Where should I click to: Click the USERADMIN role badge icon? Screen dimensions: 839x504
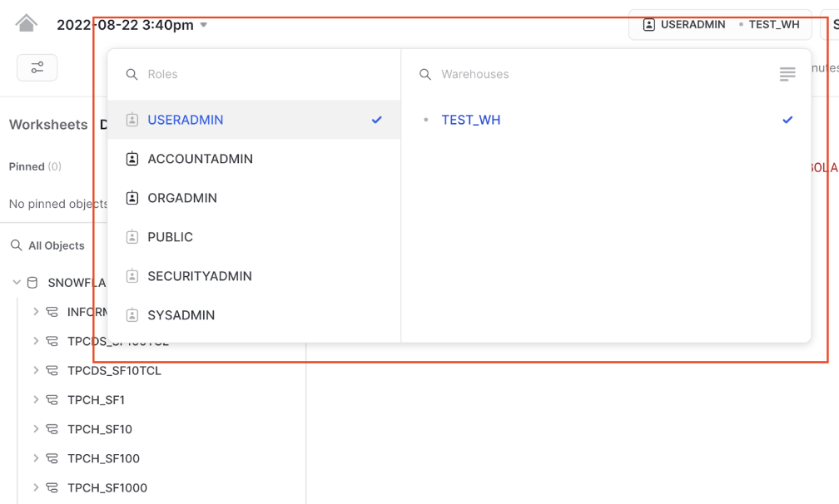click(132, 120)
